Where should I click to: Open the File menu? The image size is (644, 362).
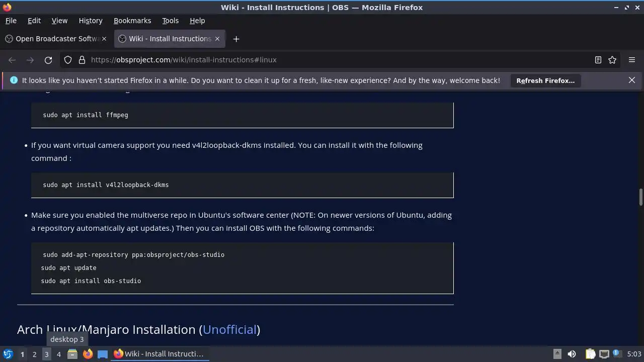[x=11, y=21]
